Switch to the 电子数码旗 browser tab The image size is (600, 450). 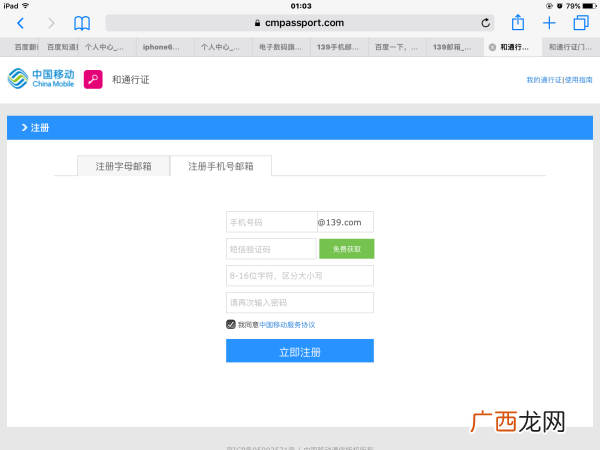281,47
